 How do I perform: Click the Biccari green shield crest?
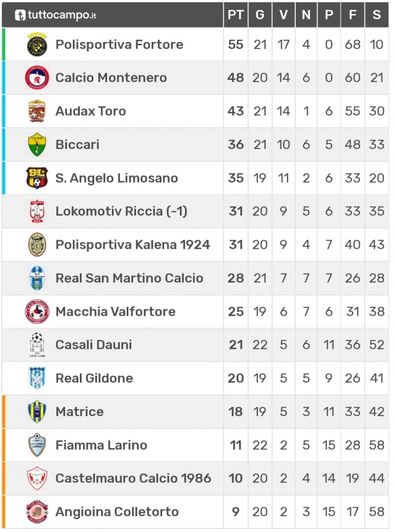coord(37,145)
